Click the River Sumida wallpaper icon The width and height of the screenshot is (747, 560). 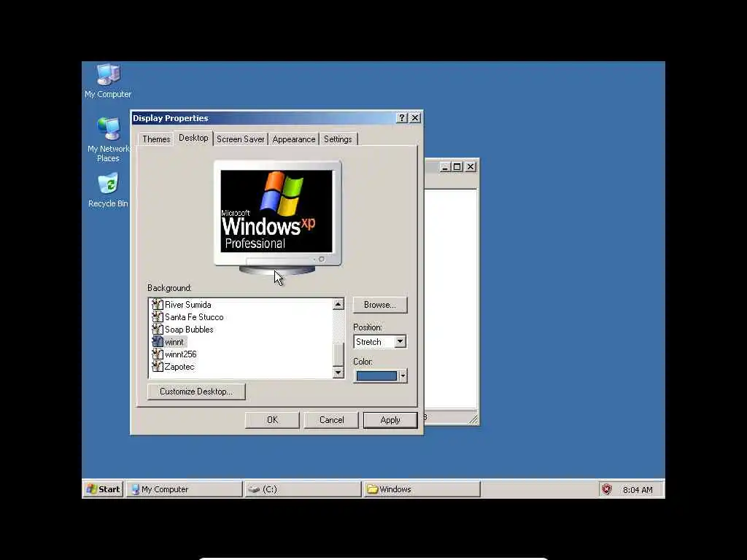click(x=158, y=305)
